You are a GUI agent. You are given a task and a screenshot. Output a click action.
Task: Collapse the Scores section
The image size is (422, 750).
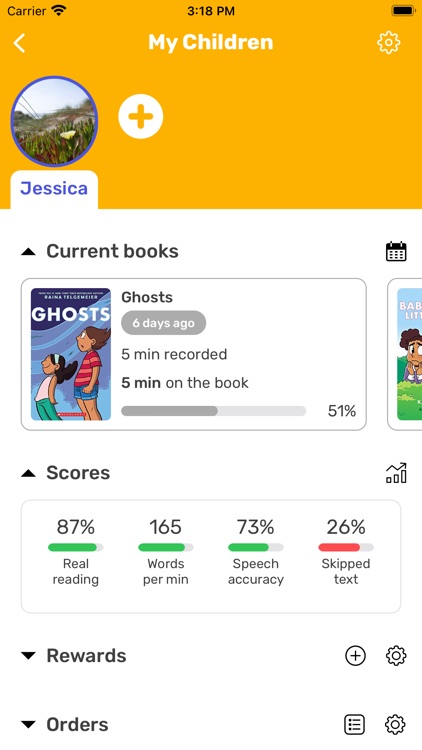28,473
